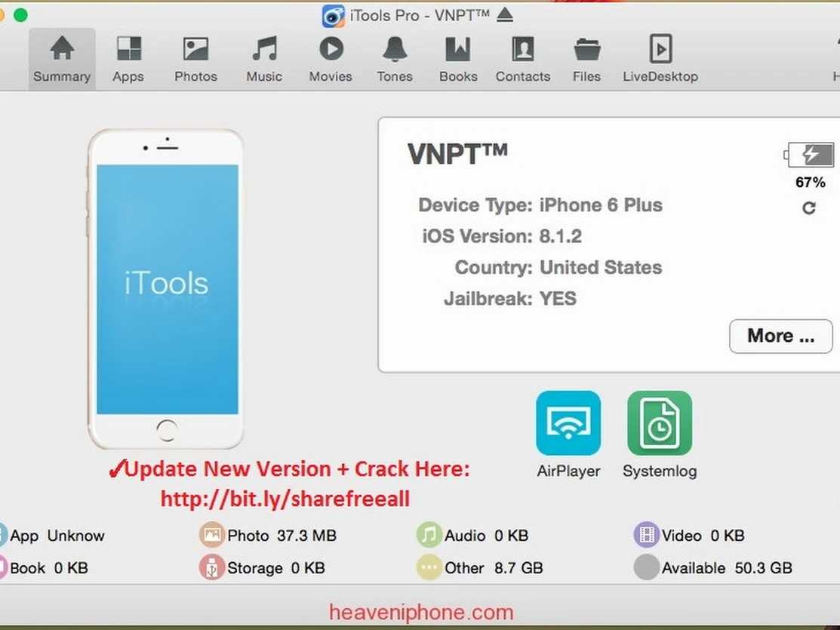Click the More ... button
840x630 pixels.
point(781,337)
